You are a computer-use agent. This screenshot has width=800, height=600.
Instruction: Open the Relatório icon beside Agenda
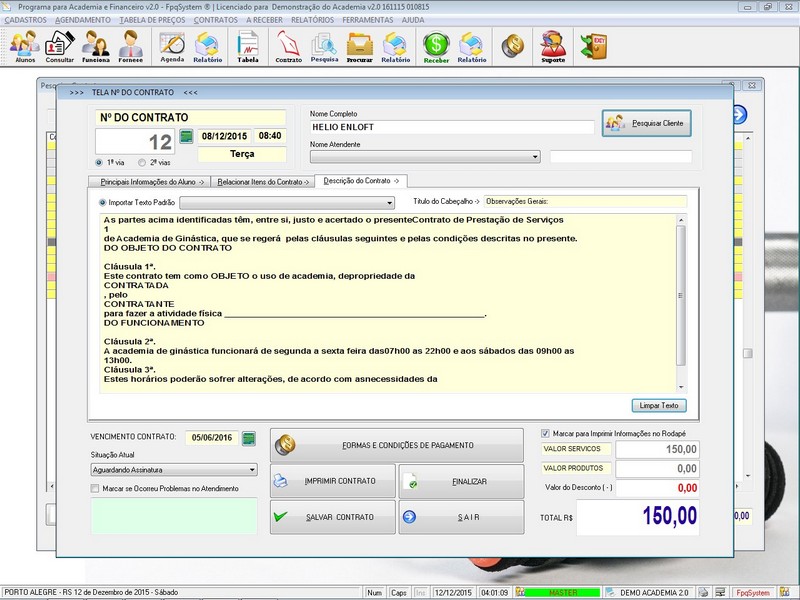point(208,47)
